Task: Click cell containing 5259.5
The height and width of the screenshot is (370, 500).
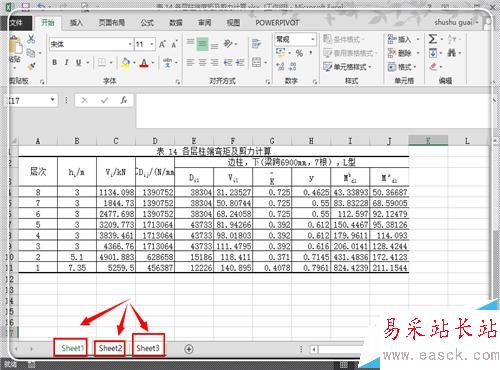Action: [x=116, y=268]
